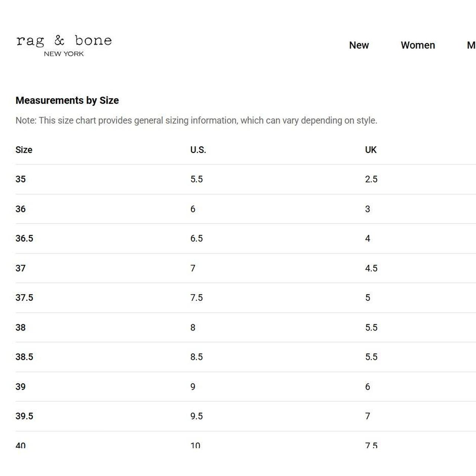
Task: Open the New navigation menu
Action: pyautogui.click(x=358, y=45)
